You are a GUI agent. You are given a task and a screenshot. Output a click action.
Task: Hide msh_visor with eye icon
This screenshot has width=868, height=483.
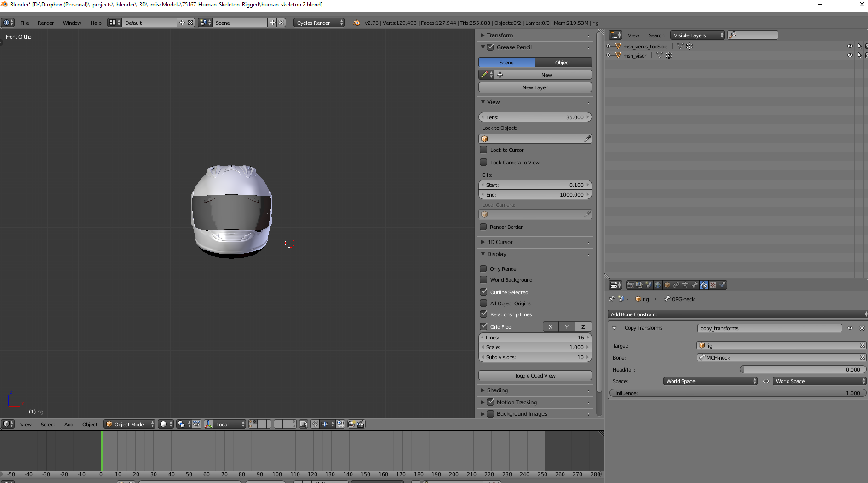[x=850, y=55]
